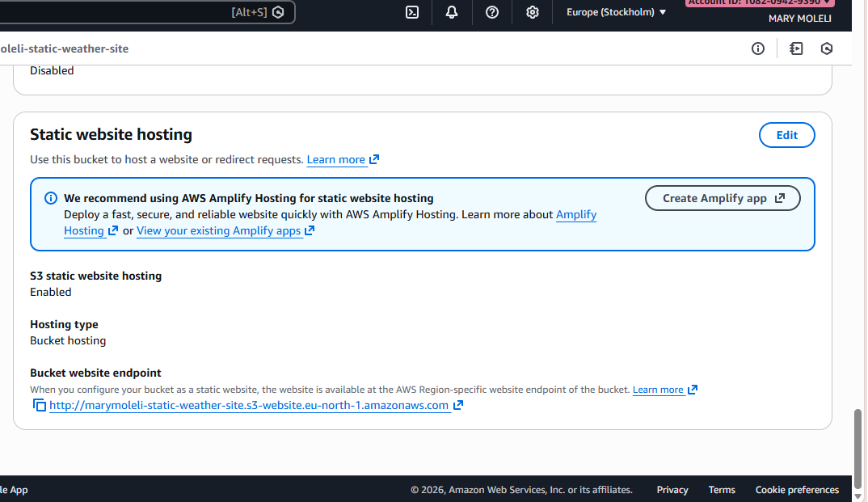Open the Privacy footer link

(x=672, y=490)
